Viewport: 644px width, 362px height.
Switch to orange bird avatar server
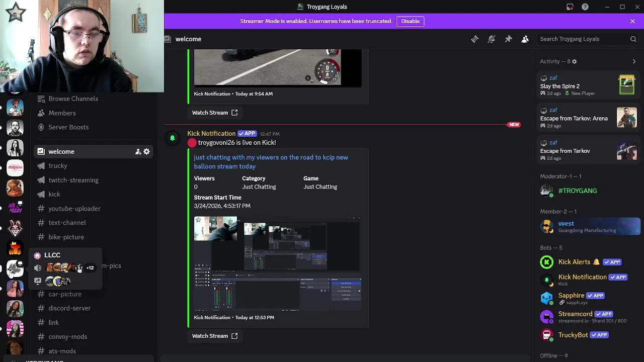[15, 188]
